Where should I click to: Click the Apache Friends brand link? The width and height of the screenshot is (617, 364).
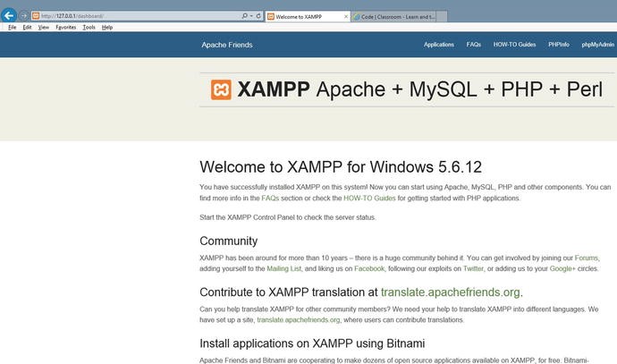pos(227,45)
